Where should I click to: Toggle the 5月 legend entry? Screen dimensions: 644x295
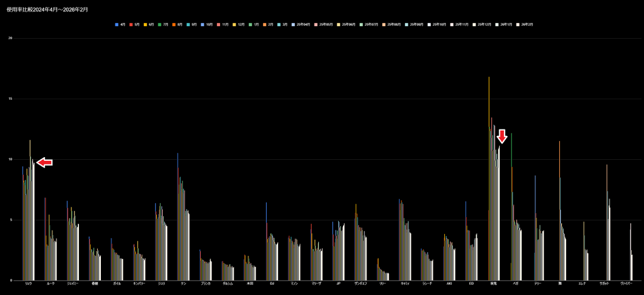tap(135, 25)
